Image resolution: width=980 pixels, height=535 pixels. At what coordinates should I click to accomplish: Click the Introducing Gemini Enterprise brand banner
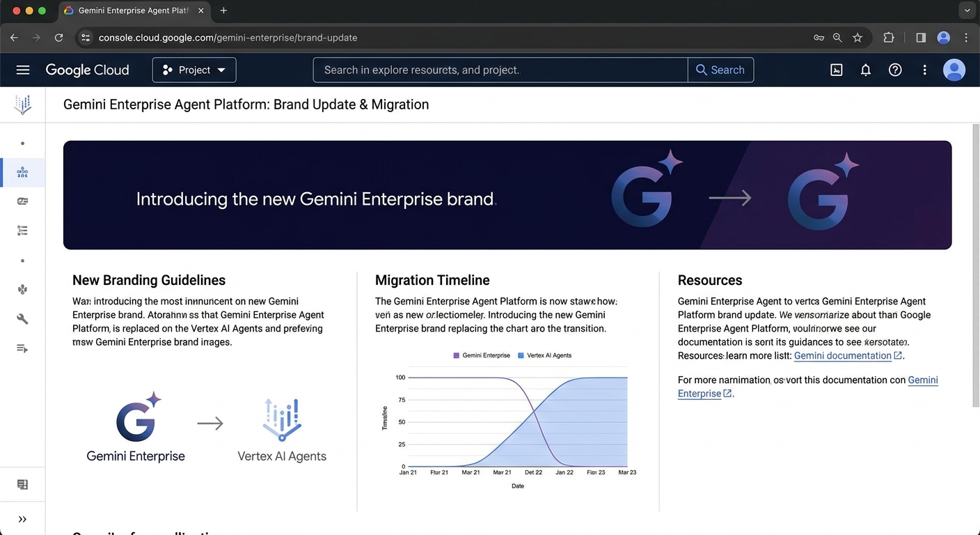pyautogui.click(x=507, y=195)
